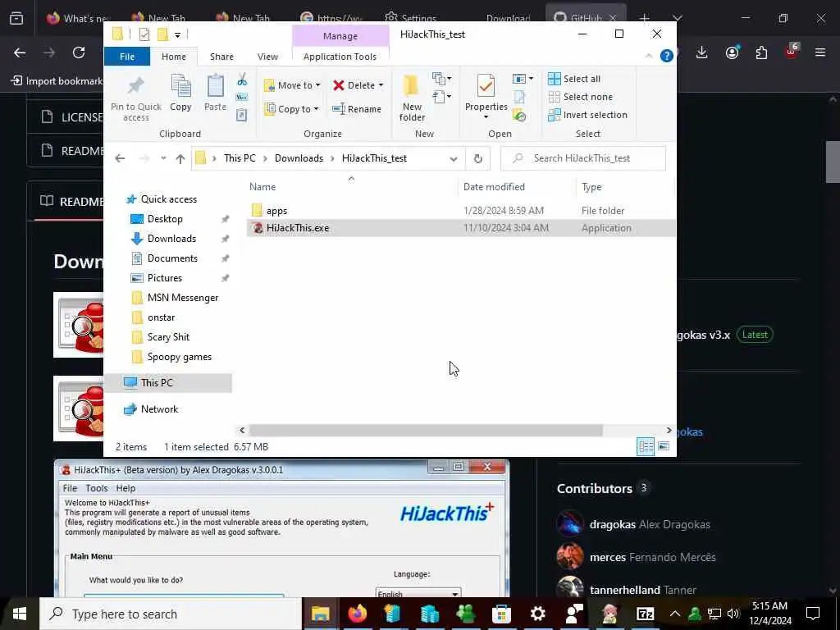Click the horizontal scrollbar in file list
This screenshot has width=840, height=630.
(426, 430)
